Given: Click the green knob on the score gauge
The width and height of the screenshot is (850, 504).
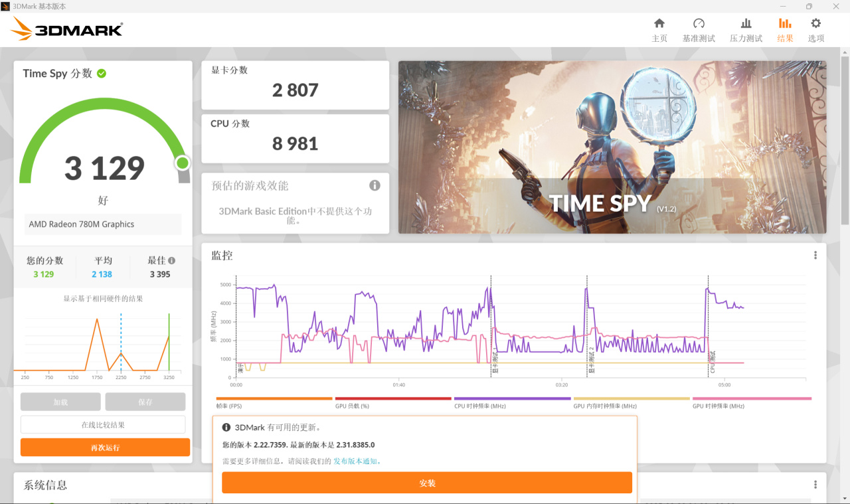Looking at the screenshot, I should coord(183,163).
